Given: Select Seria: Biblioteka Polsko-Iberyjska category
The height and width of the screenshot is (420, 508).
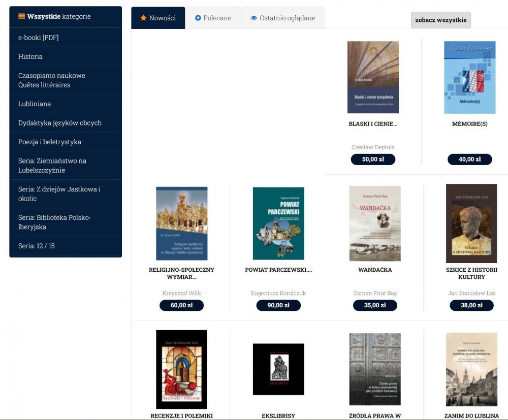Looking at the screenshot, I should click(x=66, y=222).
